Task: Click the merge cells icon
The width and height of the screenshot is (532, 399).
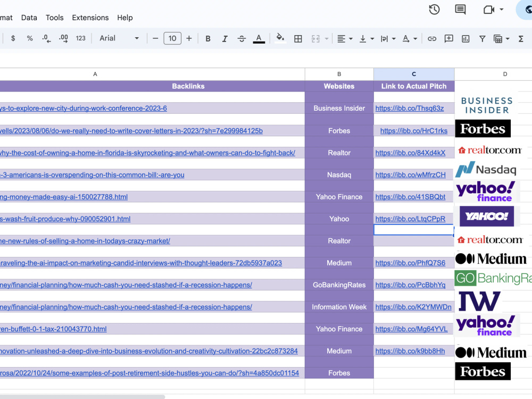Action: coord(315,38)
